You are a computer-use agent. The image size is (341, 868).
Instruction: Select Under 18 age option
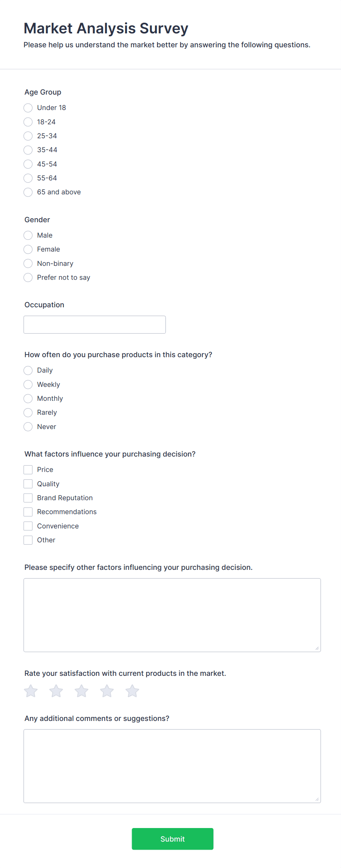pos(28,108)
